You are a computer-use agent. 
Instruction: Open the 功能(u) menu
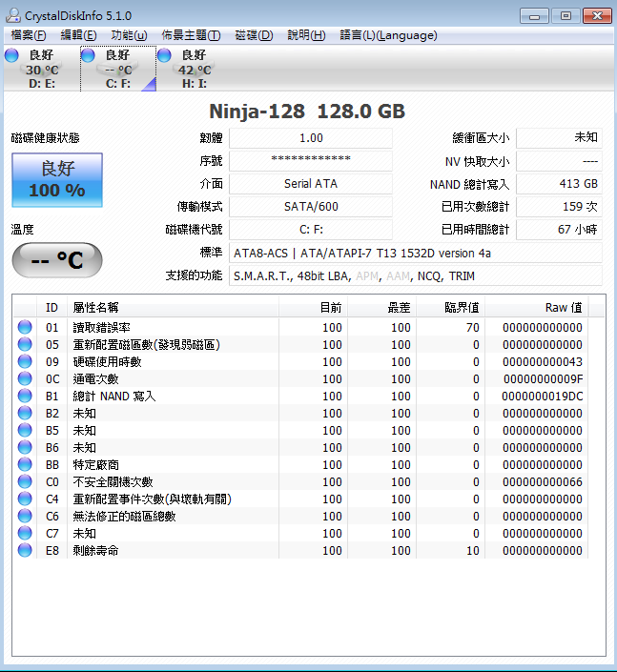tap(129, 35)
